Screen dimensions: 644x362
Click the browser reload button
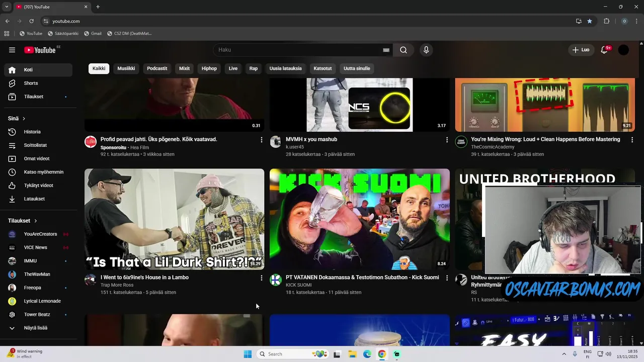point(31,21)
